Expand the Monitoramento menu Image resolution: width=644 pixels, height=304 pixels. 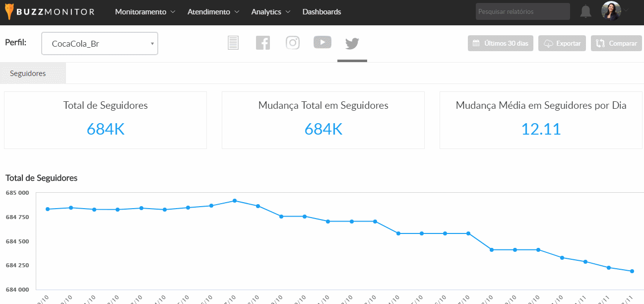(145, 12)
